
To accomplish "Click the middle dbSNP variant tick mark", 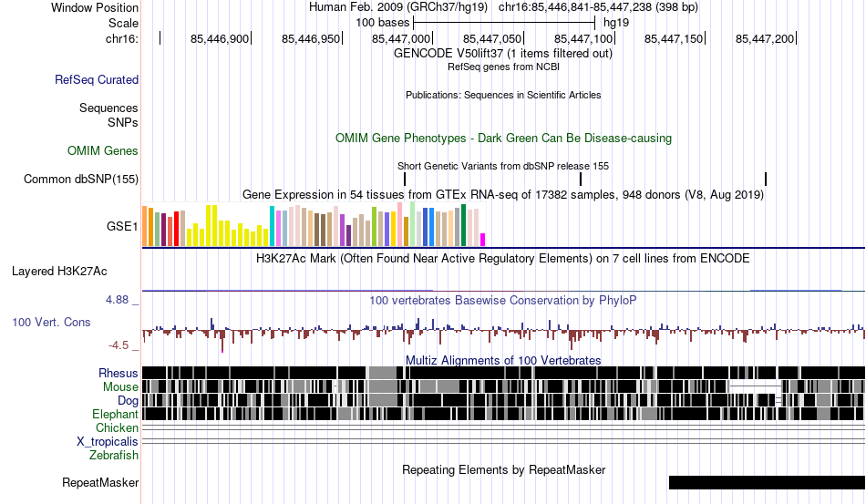I will (x=581, y=179).
